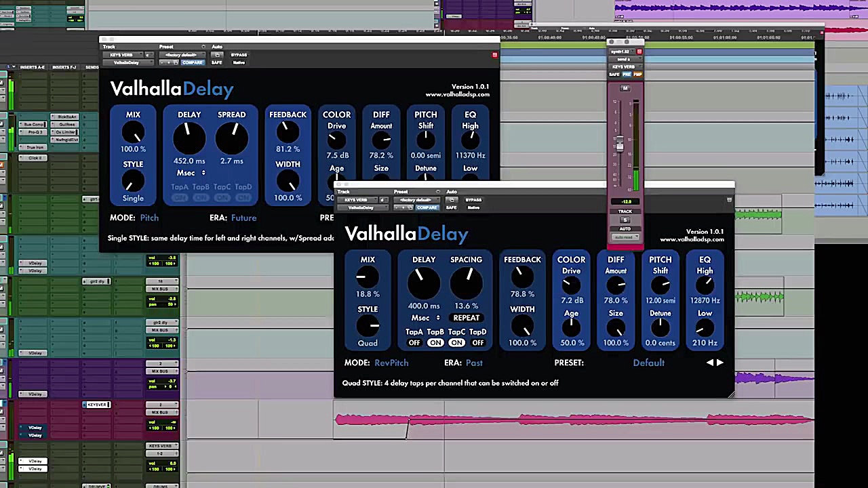This screenshot has width=868, height=488.
Task: Turn on TapA in front ValhallaDelay window
Action: click(414, 343)
